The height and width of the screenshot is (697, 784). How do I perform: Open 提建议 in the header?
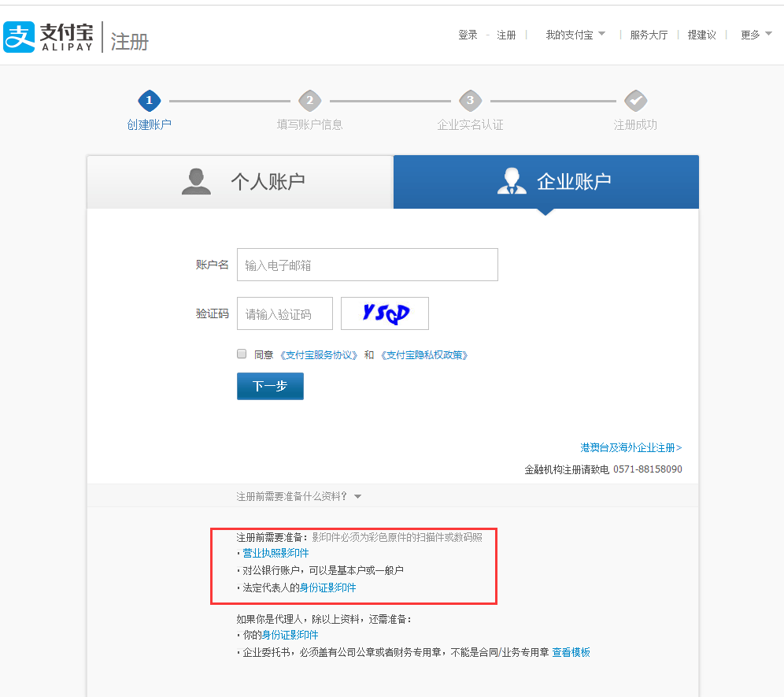(701, 35)
